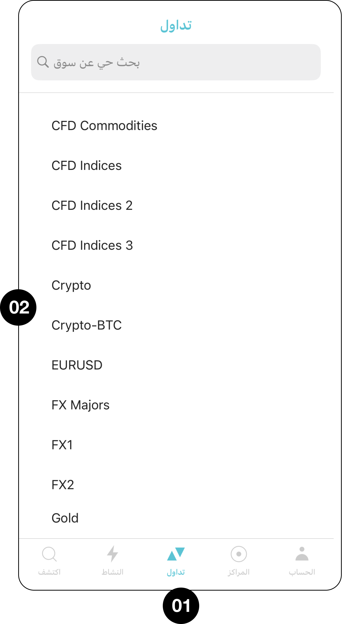Choose the CFD Indices 3 group
Viewport: 364px width, 624px height.
click(92, 245)
